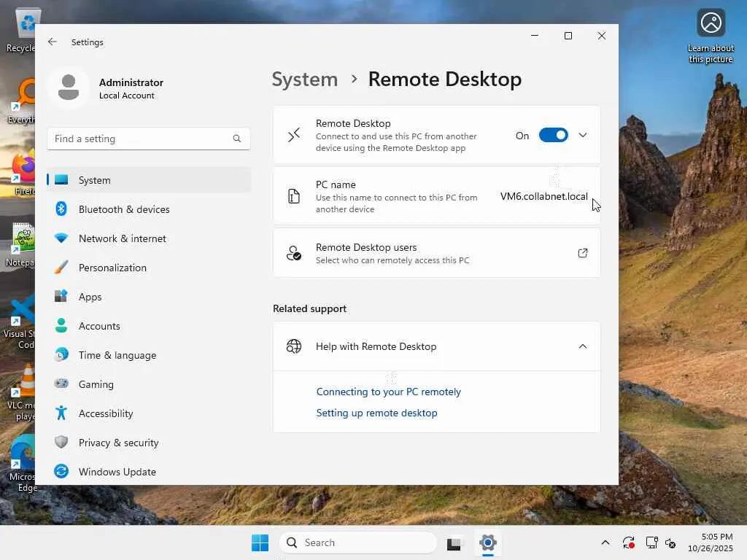The height and width of the screenshot is (560, 747).
Task: Click the Find a setting search box
Action: coord(140,139)
